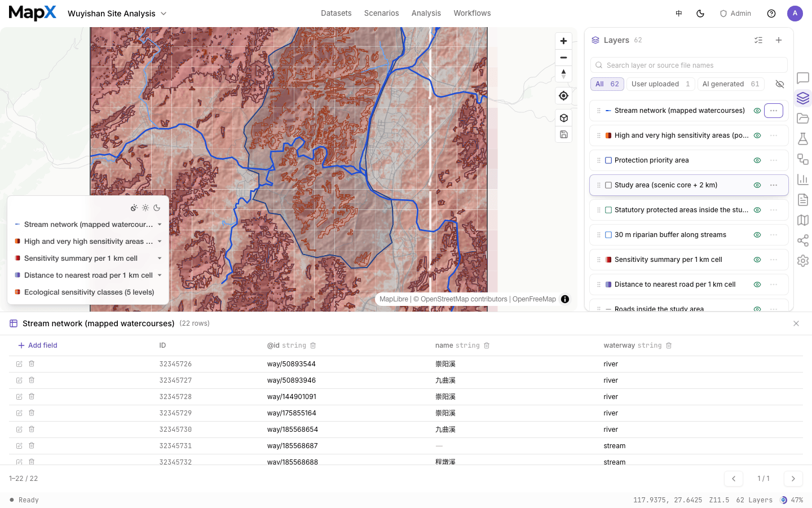Open the settings gear in sidebar
The height and width of the screenshot is (508, 812).
click(x=803, y=261)
